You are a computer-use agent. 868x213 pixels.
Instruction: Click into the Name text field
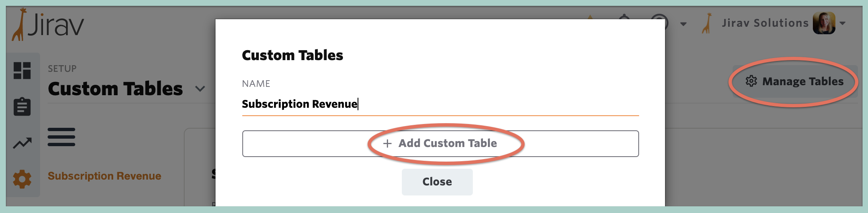tap(440, 104)
